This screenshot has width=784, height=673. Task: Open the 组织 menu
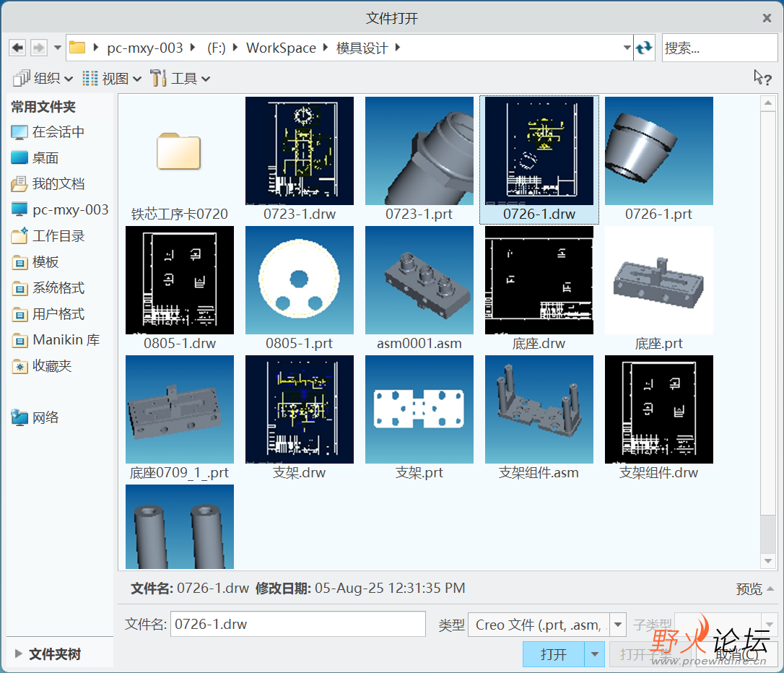coord(43,79)
